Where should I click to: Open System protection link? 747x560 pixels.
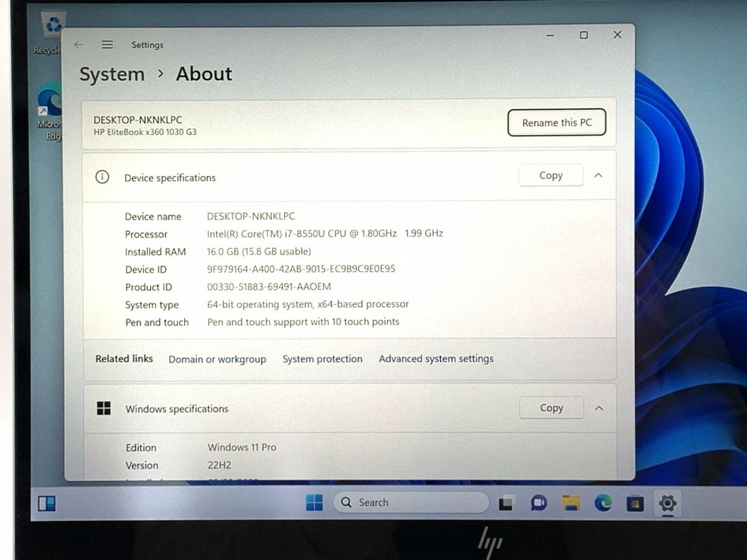322,359
